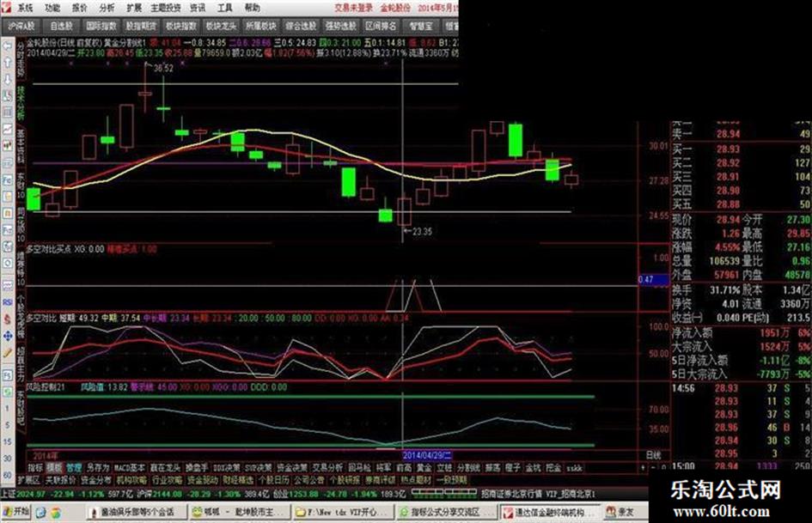Screen dimensions: 812x523
Task: Click the 开始 Start button on taskbar
Action: (x=16, y=512)
